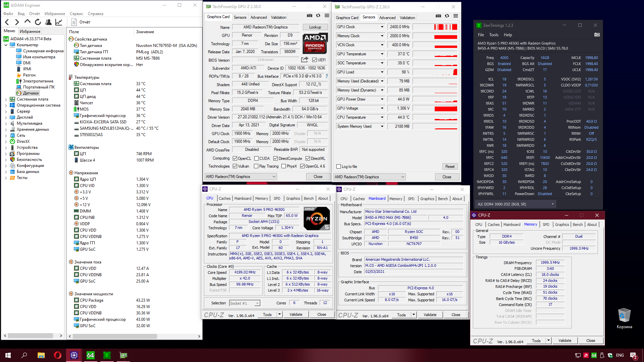Open GPU-Z hamburger menu in Sensors window

pos(455,16)
